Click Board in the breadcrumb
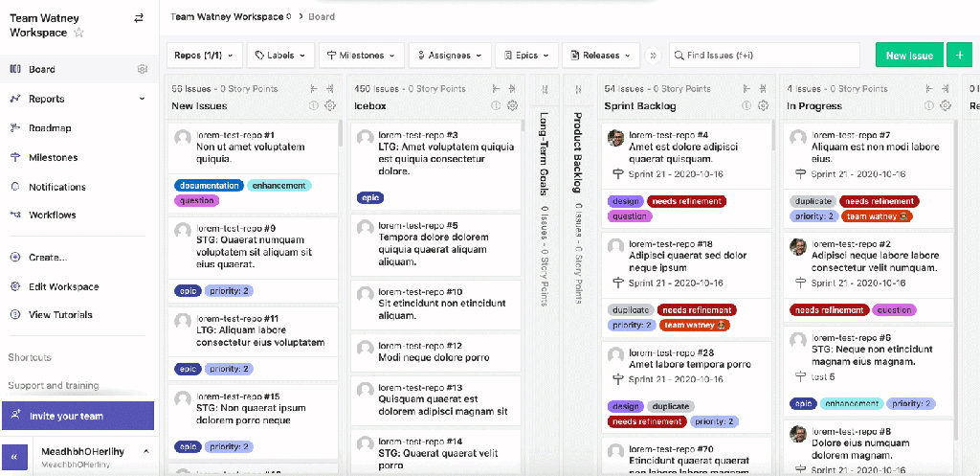Image resolution: width=980 pixels, height=476 pixels. click(x=322, y=17)
